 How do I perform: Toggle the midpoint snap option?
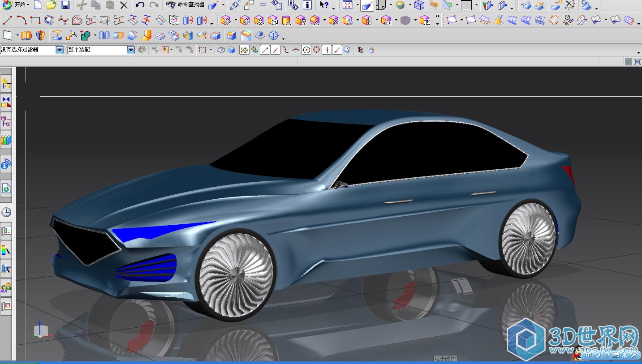point(275,50)
